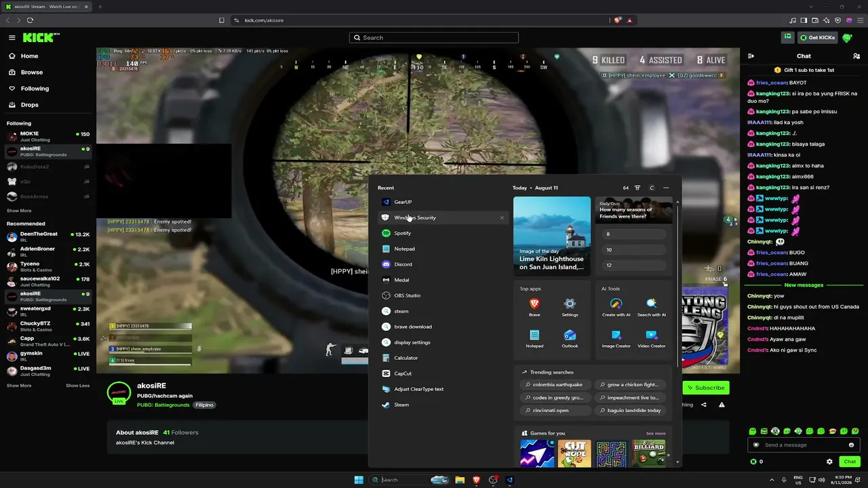The image size is (868, 488).
Task: Open Brave browser from the taskbar
Action: 477,480
